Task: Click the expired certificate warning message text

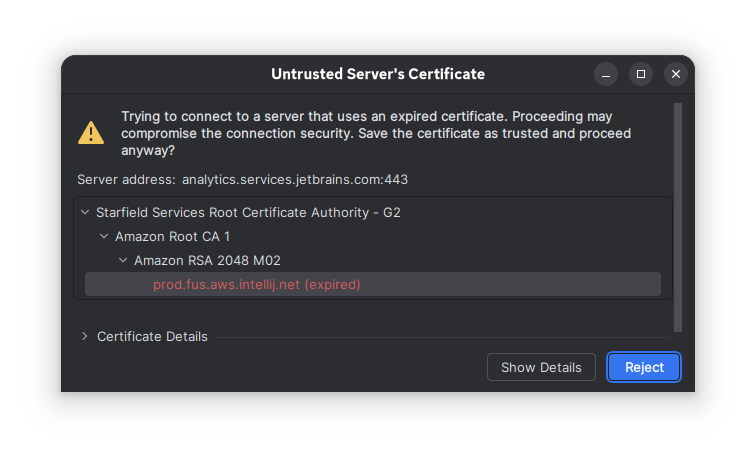Action: 376,133
